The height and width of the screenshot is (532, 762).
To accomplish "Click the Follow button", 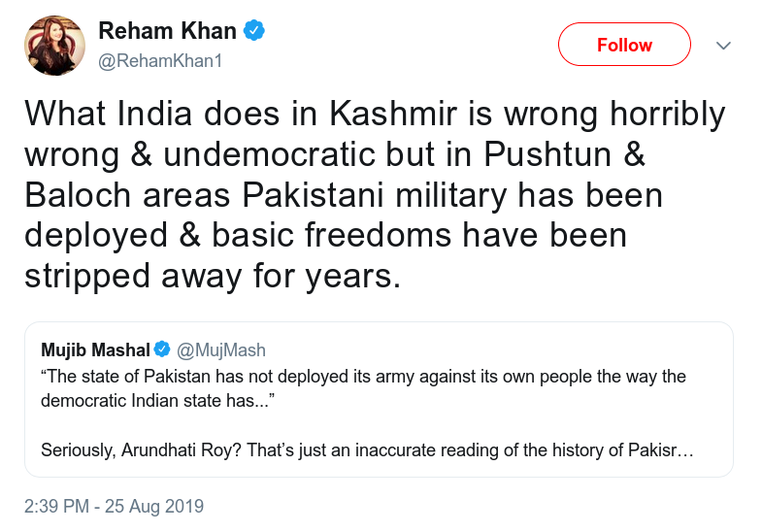I will 624,45.
